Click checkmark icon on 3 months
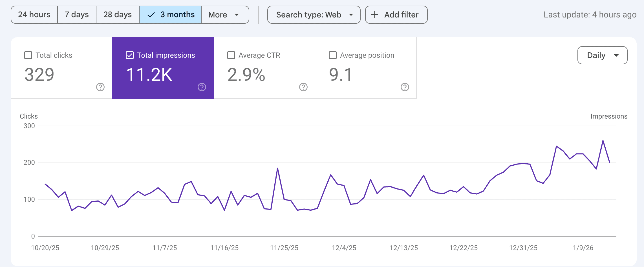The height and width of the screenshot is (267, 644). (151, 15)
